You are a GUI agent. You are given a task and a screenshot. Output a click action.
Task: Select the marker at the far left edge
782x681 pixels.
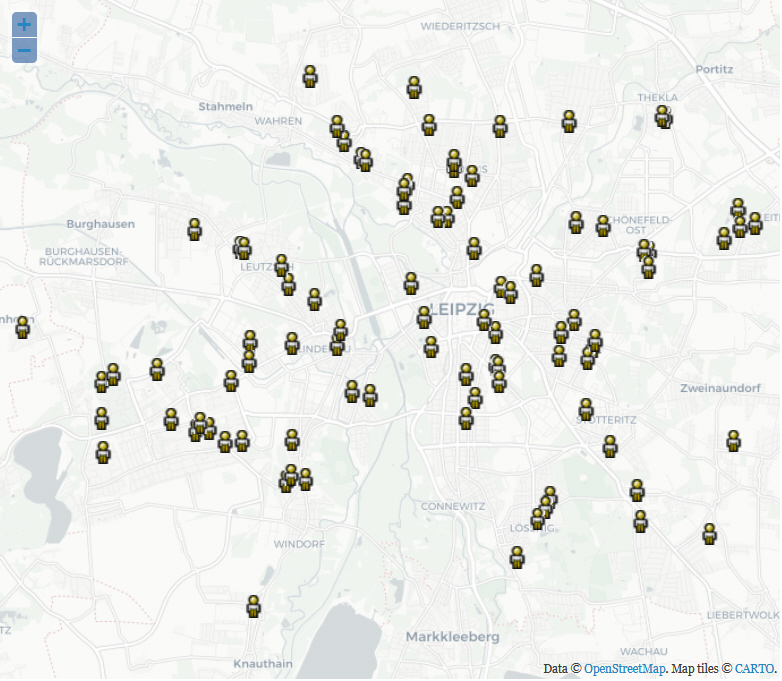click(x=23, y=327)
